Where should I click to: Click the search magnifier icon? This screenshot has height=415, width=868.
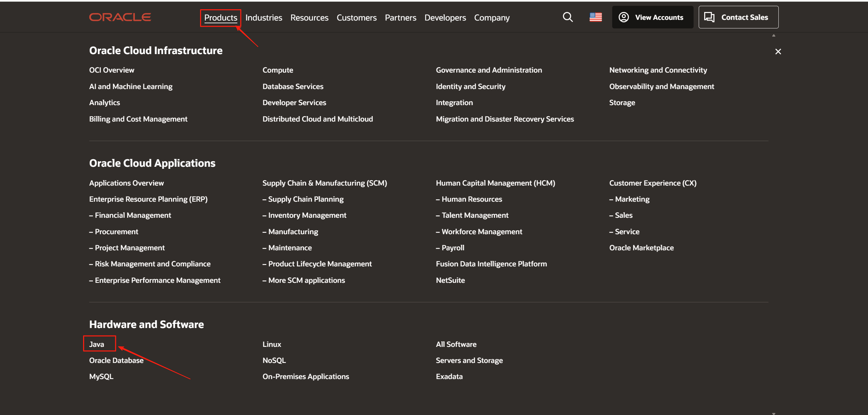click(568, 17)
